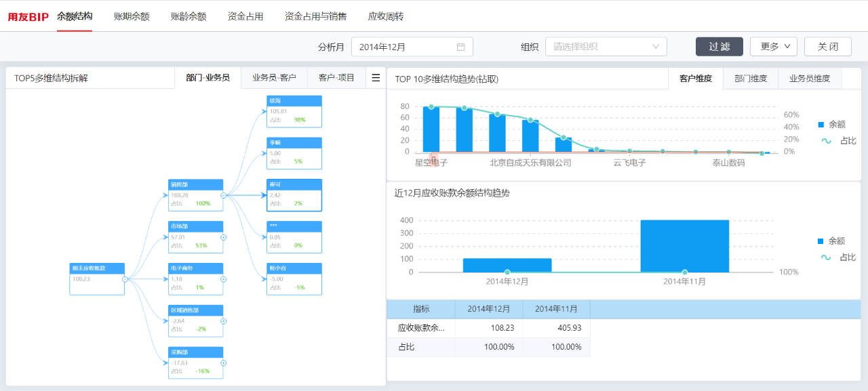The image size is (868, 391).
Task: Open the hamburger menu in the TOP5 panel
Action: pyautogui.click(x=376, y=78)
